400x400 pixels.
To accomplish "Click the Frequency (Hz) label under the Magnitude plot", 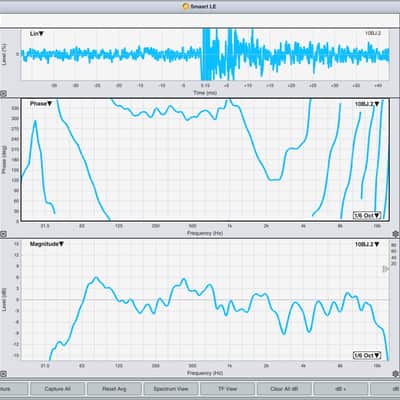I will pyautogui.click(x=205, y=373).
